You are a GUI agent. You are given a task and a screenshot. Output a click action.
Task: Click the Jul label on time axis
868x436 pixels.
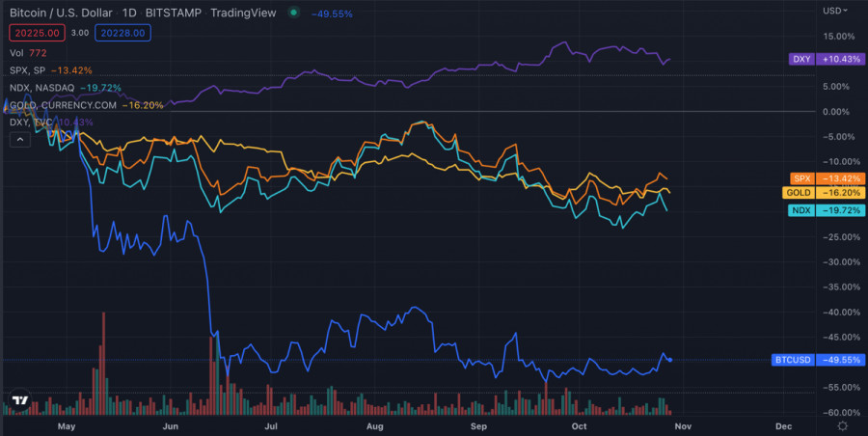(x=271, y=426)
